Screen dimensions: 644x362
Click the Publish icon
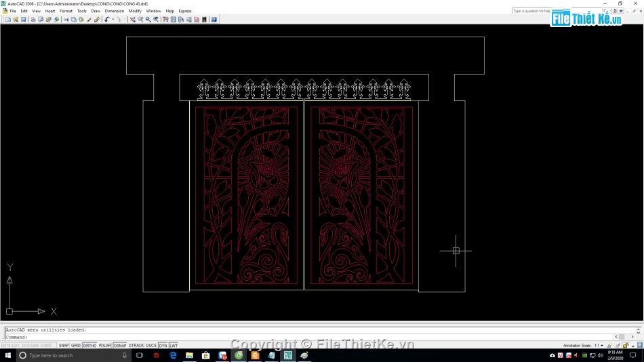click(x=48, y=19)
